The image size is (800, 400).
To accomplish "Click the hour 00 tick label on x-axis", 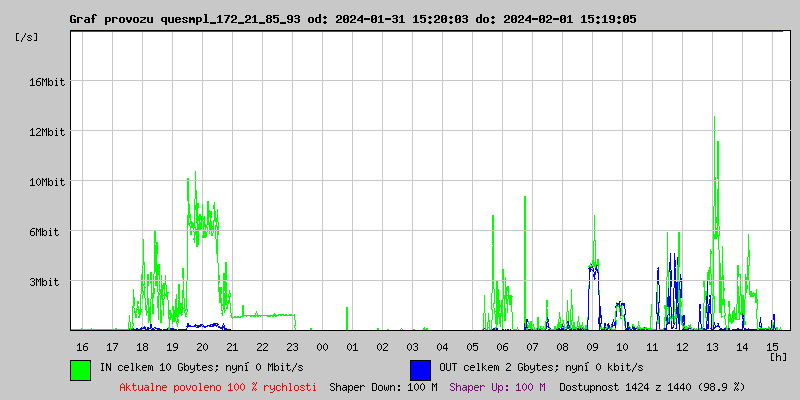I will point(322,346).
